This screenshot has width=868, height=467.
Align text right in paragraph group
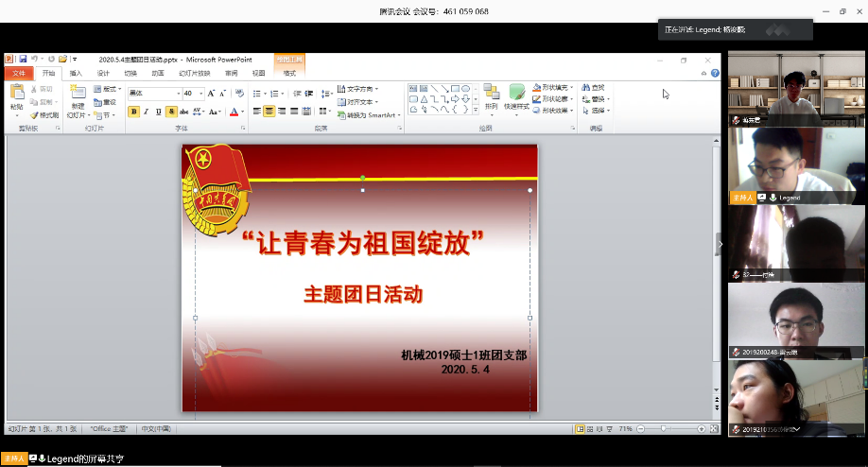(x=282, y=112)
